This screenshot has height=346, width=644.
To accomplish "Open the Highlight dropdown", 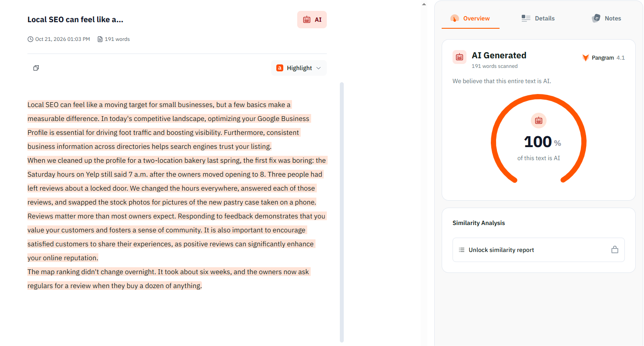I will pyautogui.click(x=299, y=68).
